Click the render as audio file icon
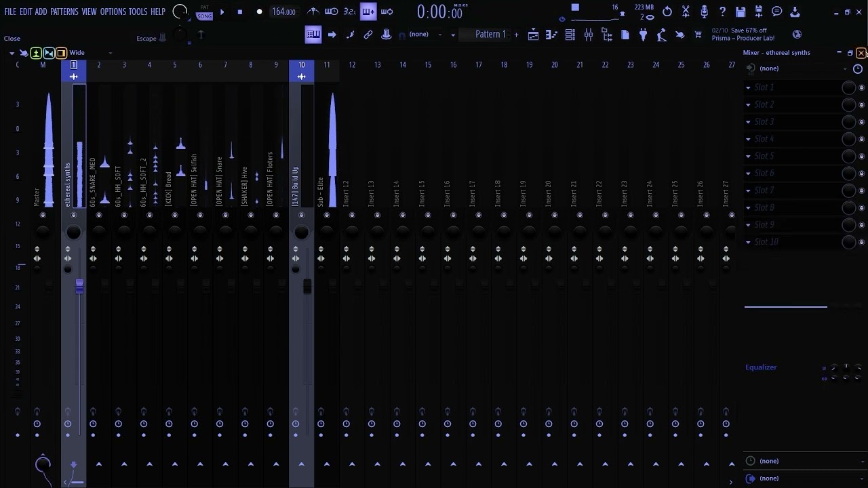The width and height of the screenshot is (868, 488). click(x=759, y=12)
